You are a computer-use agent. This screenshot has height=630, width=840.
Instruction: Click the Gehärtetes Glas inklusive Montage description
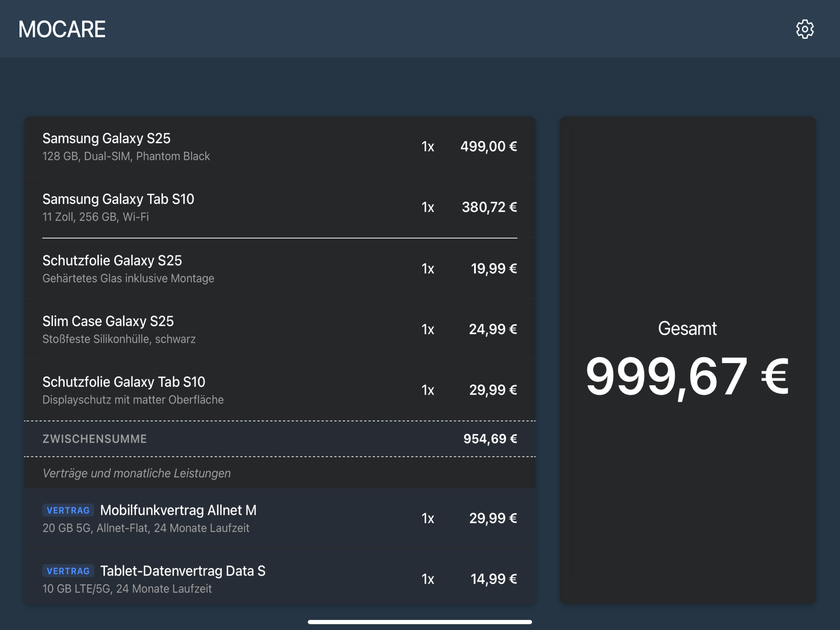tap(129, 278)
